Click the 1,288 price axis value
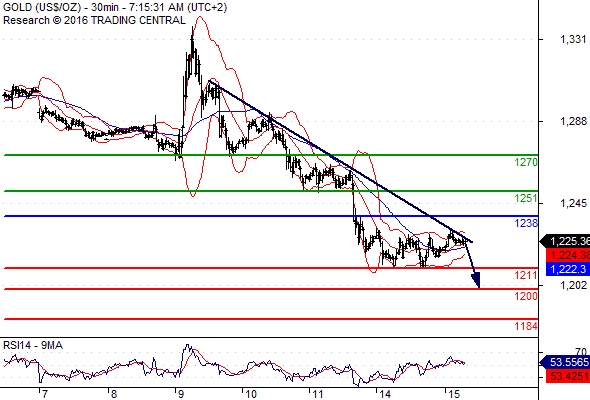Image resolution: width=590 pixels, height=400 pixels. 573,122
